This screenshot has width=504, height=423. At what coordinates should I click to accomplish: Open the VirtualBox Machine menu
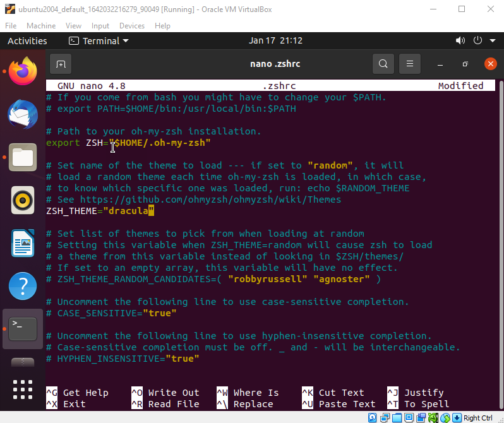click(40, 26)
